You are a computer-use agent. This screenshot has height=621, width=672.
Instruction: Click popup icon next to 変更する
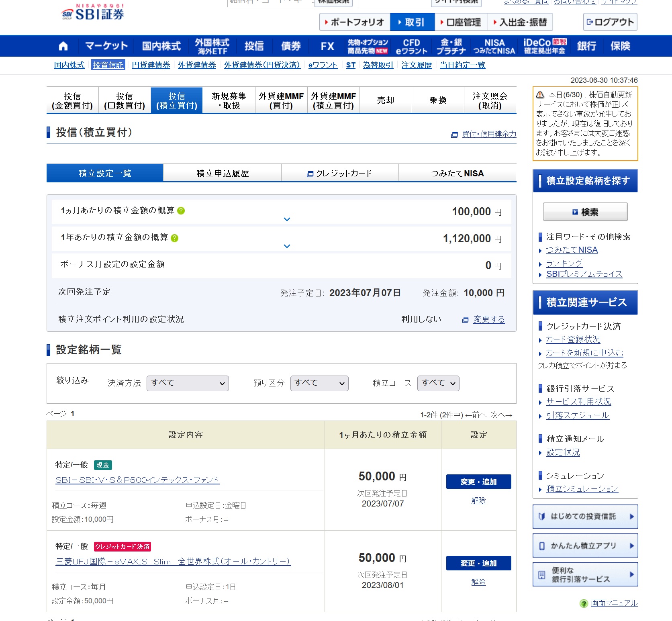(x=465, y=320)
